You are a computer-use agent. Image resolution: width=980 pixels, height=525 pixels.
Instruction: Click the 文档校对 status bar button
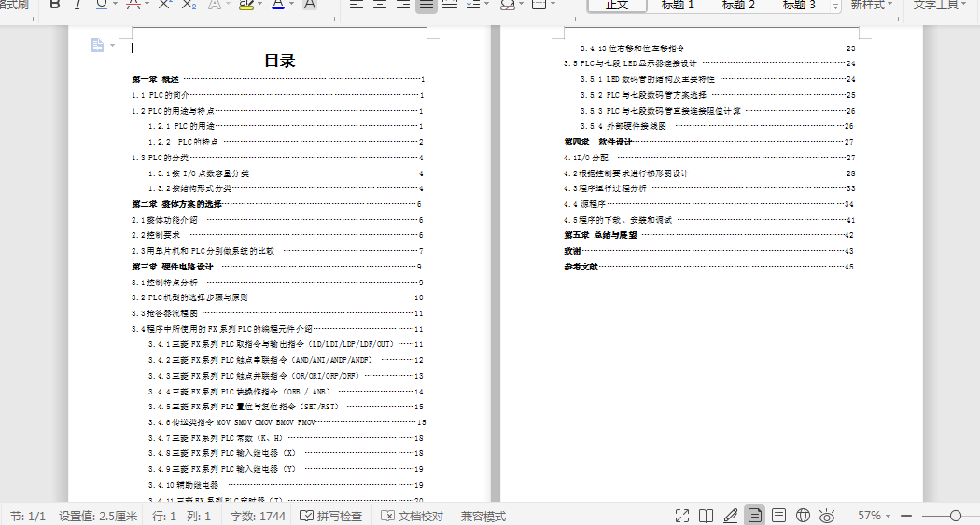[413, 516]
